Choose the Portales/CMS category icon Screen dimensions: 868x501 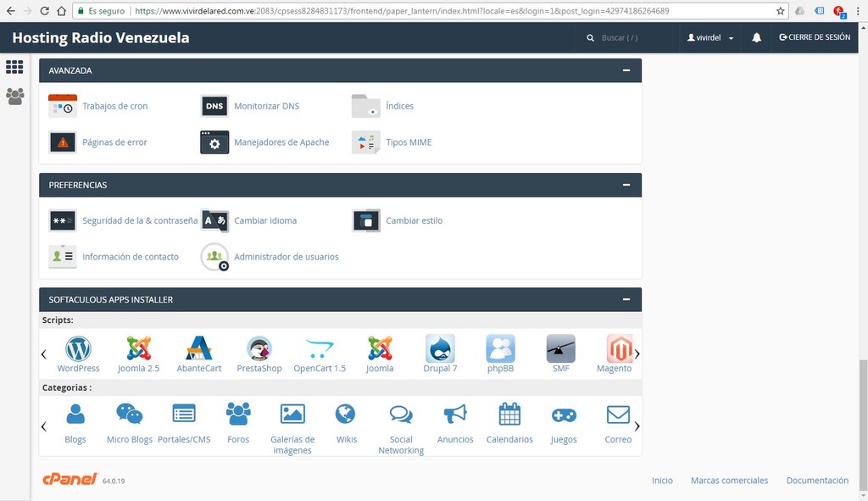[x=184, y=414]
